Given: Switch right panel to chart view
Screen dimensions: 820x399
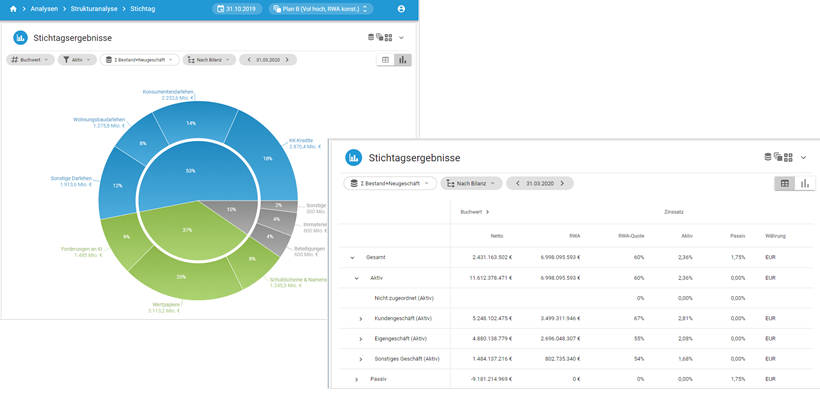Looking at the screenshot, I should 805,184.
